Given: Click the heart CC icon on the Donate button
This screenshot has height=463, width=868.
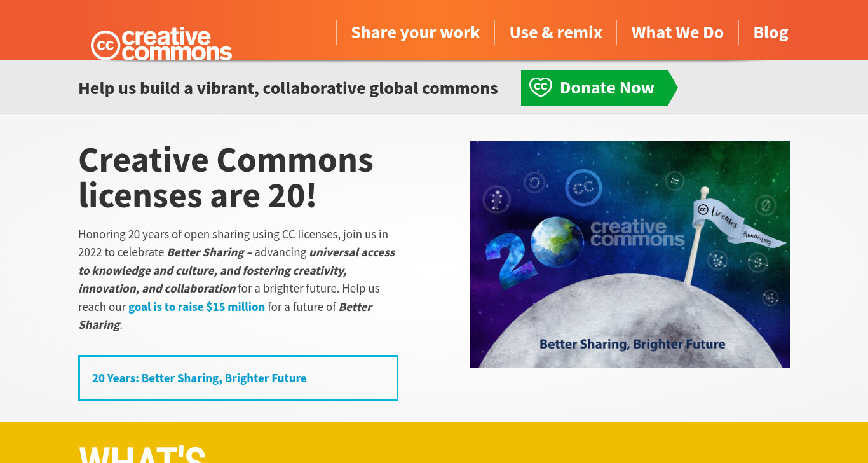Looking at the screenshot, I should pyautogui.click(x=541, y=88).
